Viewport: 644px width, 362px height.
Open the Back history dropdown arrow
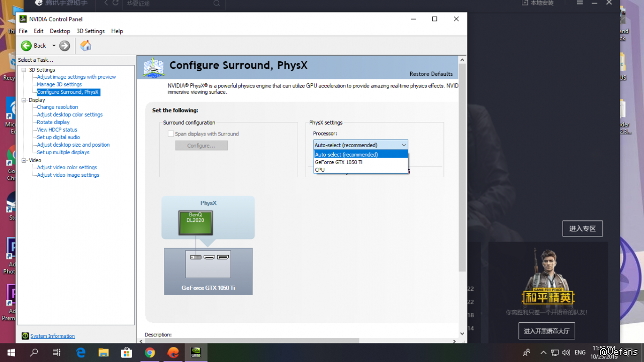point(54,46)
